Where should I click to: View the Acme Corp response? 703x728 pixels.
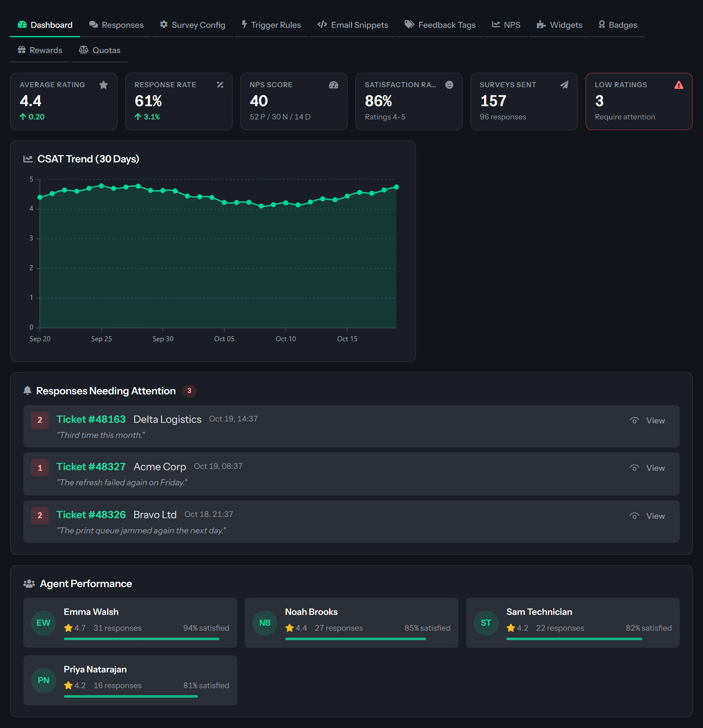tap(647, 468)
